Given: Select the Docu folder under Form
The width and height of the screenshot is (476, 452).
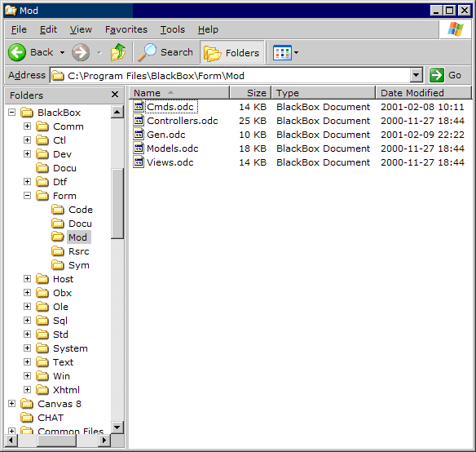Looking at the screenshot, I should 80,224.
